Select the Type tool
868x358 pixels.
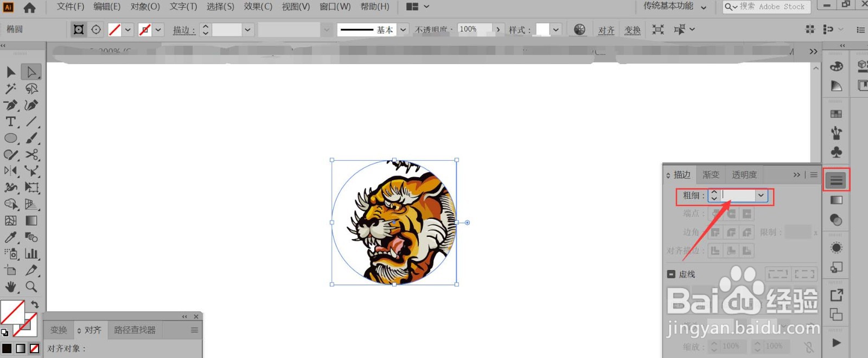11,122
